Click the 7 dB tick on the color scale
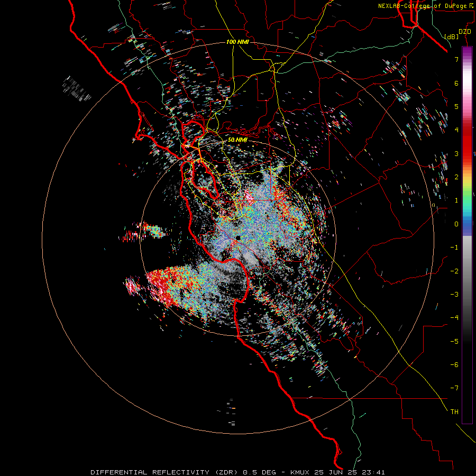This screenshot has height=476, width=476. [x=456, y=59]
